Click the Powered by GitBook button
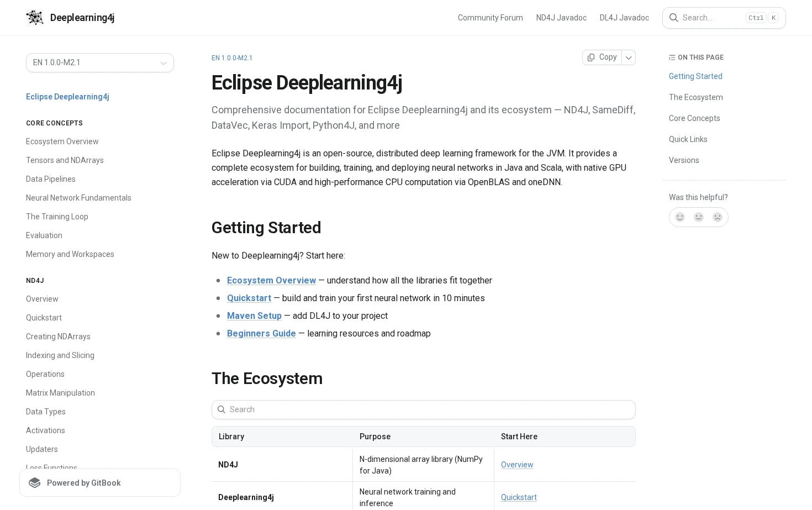 pos(100,483)
